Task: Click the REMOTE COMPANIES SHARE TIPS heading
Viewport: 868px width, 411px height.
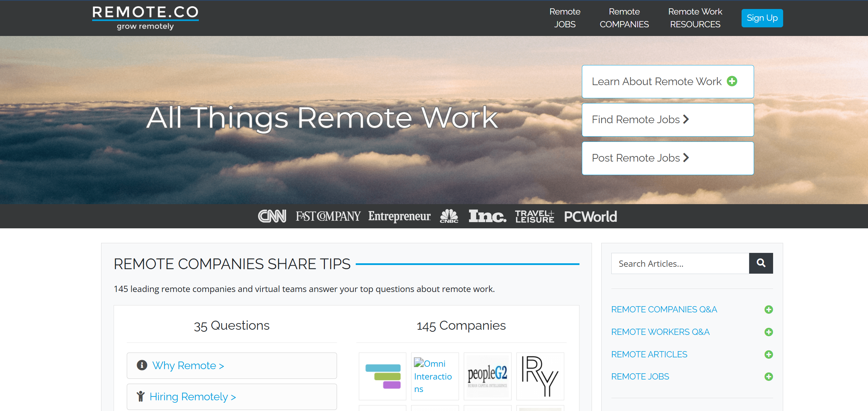Action: (232, 264)
